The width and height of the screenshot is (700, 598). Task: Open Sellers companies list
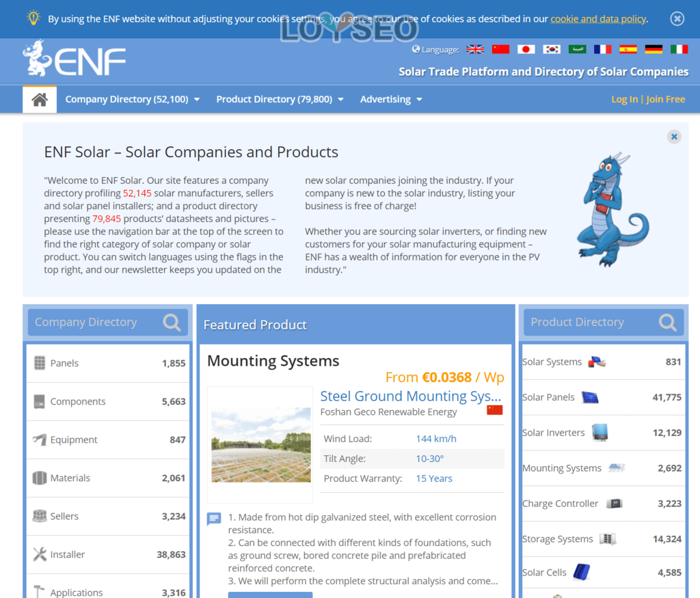point(108,517)
